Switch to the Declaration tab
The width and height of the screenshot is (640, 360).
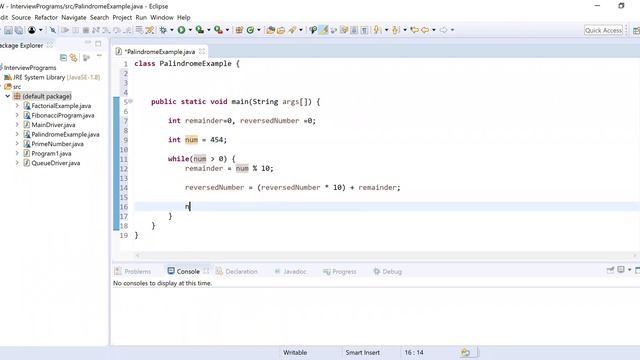237,271
